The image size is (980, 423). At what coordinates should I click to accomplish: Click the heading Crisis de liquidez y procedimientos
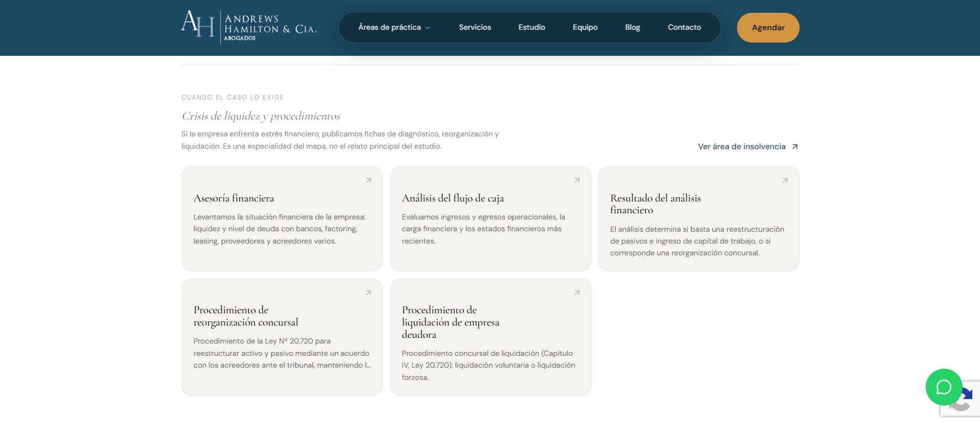[261, 116]
